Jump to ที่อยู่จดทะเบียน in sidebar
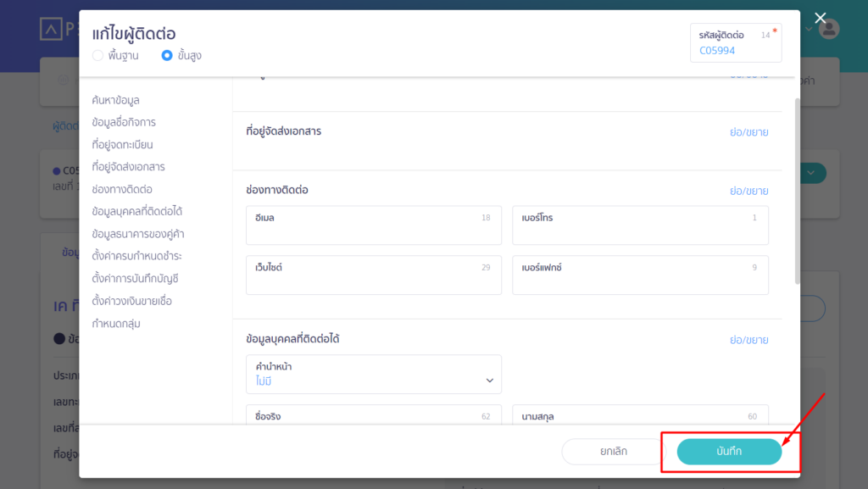Viewport: 868px width, 489px height. (122, 145)
